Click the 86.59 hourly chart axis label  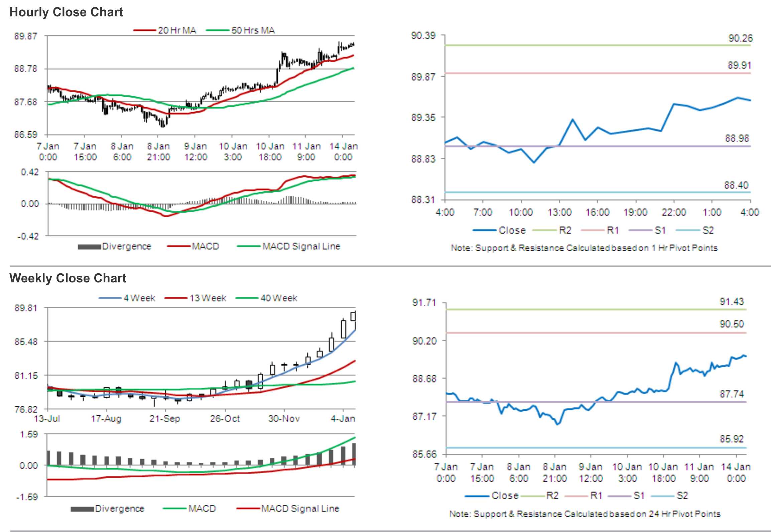[x=25, y=134]
